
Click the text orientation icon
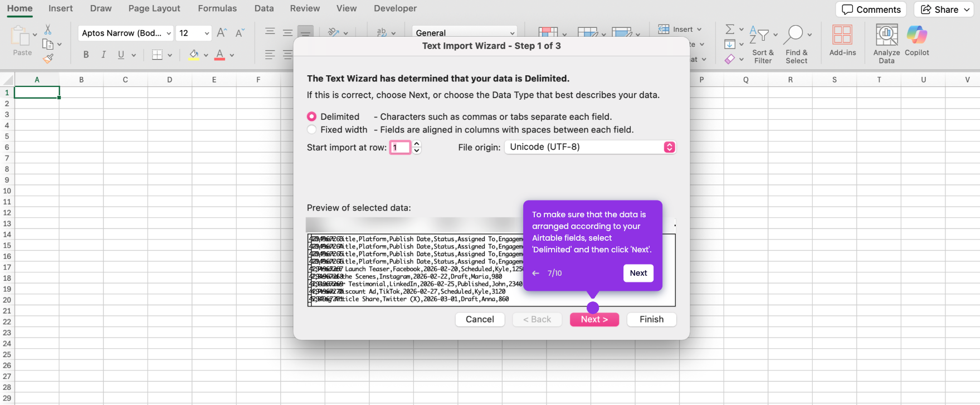coord(334,32)
